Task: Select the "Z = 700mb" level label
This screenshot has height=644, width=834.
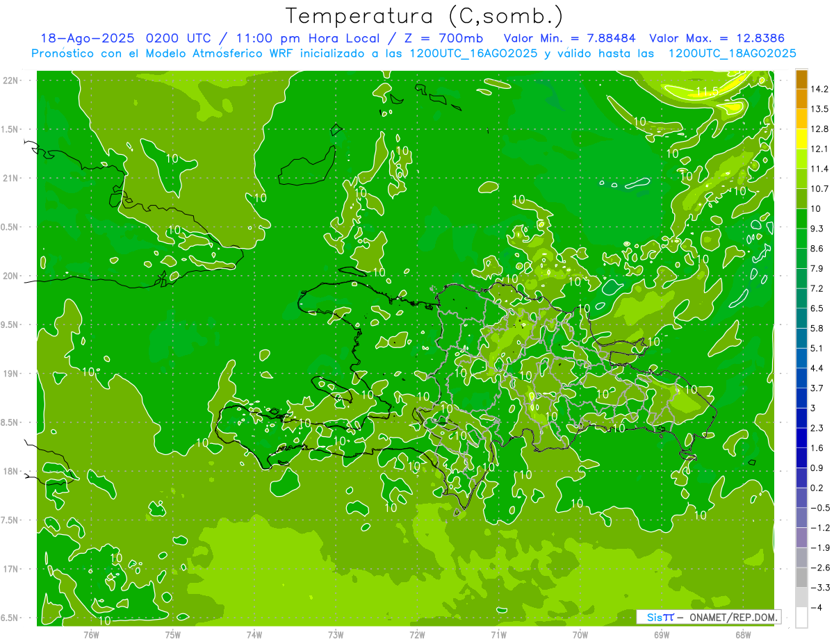Action: [443, 38]
